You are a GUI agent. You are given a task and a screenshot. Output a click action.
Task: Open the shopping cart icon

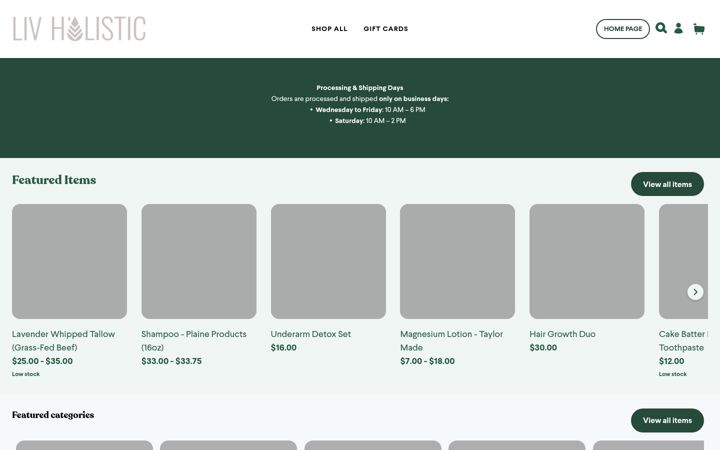(x=699, y=29)
